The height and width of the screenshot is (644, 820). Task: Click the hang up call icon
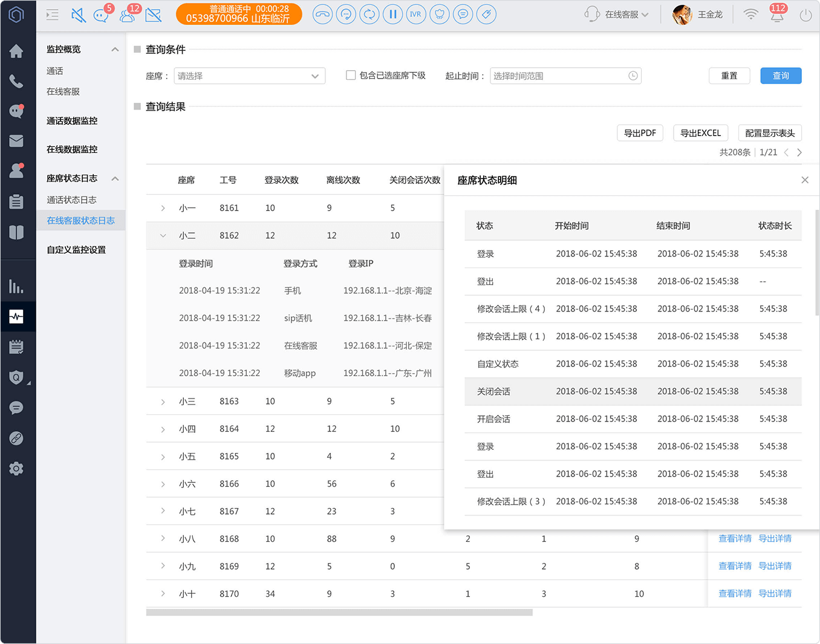(323, 14)
